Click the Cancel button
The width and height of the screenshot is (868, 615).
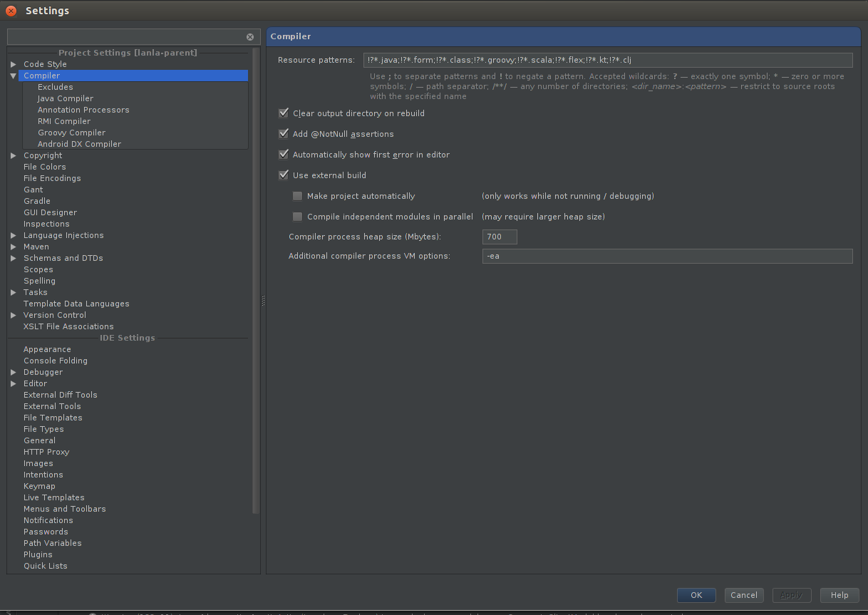[x=743, y=595]
